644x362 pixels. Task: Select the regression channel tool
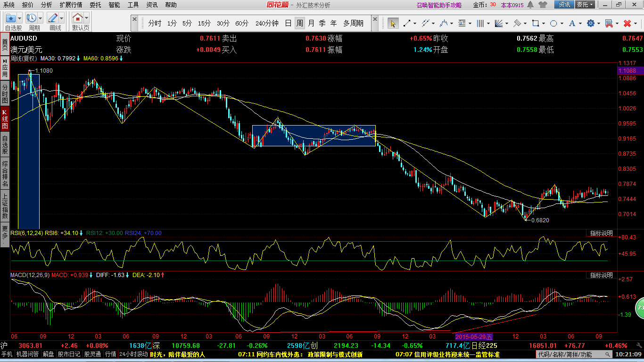coord(517,23)
